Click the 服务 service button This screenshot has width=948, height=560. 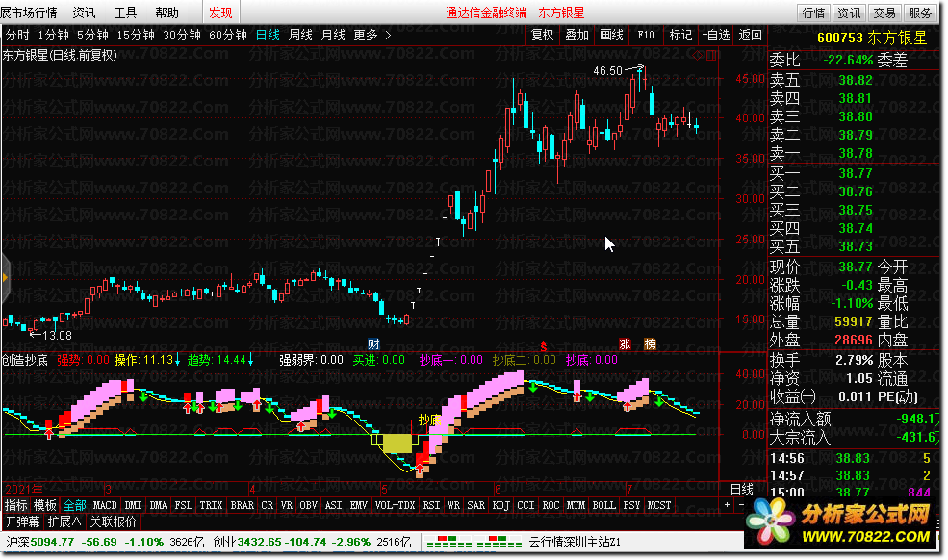919,13
